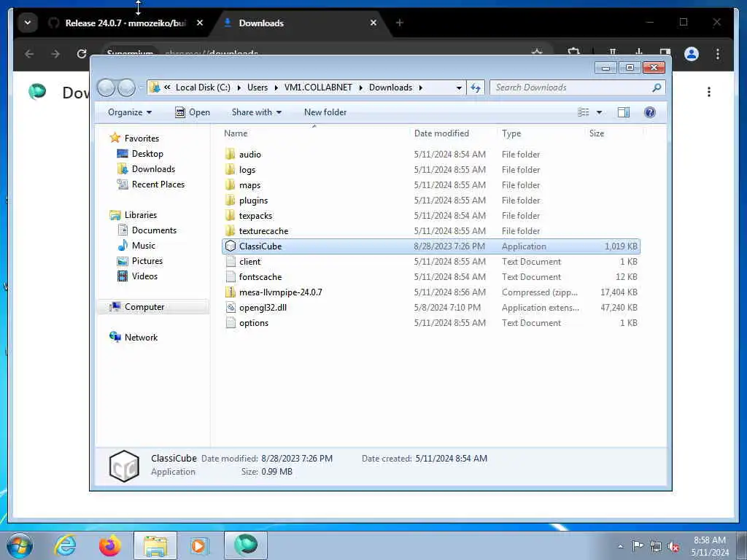
Task: Select the audio folder icon
Action: (230, 154)
